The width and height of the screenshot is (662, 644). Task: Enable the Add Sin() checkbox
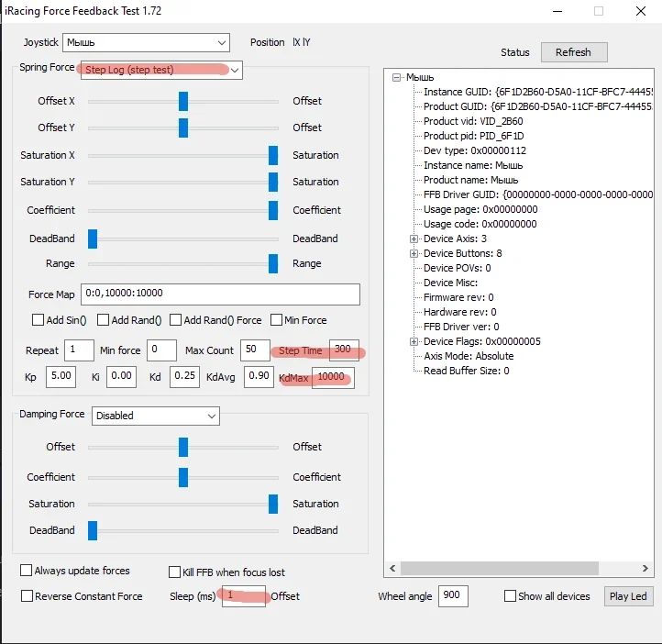pos(39,320)
